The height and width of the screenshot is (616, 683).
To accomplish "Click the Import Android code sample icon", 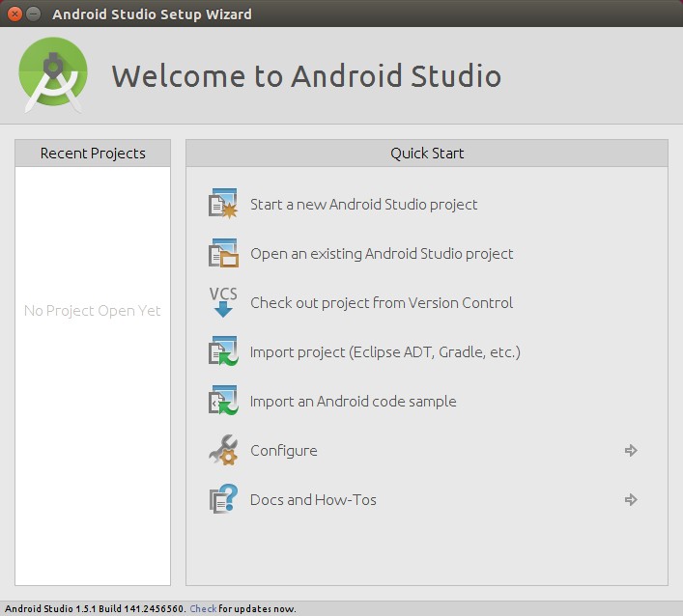I will [223, 400].
